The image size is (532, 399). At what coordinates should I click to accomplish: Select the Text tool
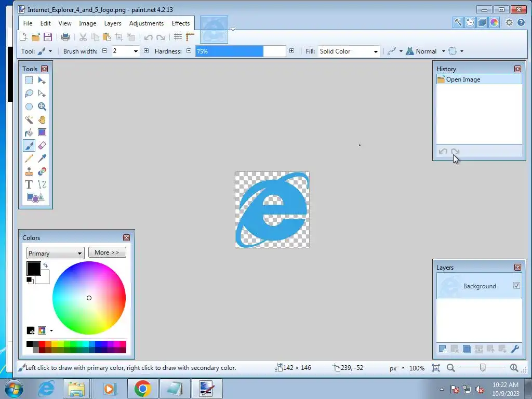[x=29, y=184]
